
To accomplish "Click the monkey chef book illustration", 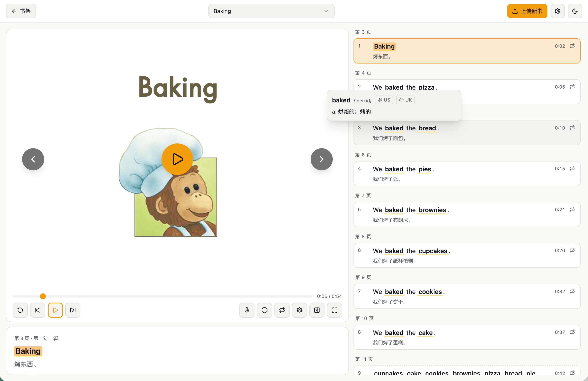I will coord(168,182).
